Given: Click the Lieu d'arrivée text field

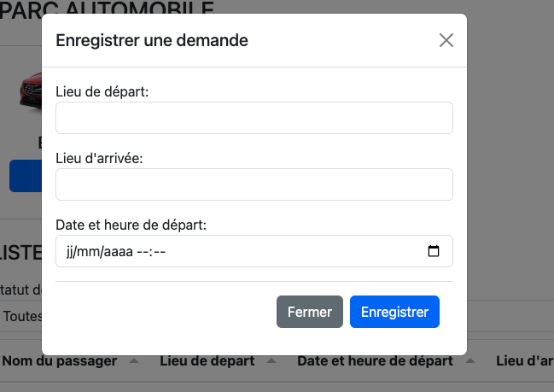Looking at the screenshot, I should coord(254,184).
